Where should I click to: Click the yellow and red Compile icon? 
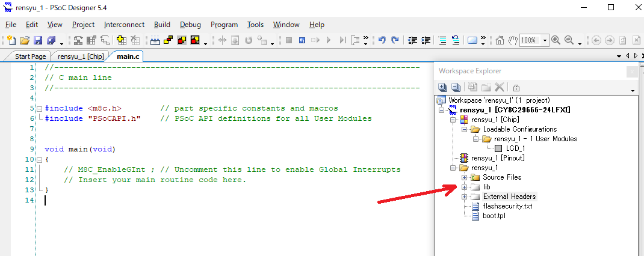pyautogui.click(x=169, y=40)
